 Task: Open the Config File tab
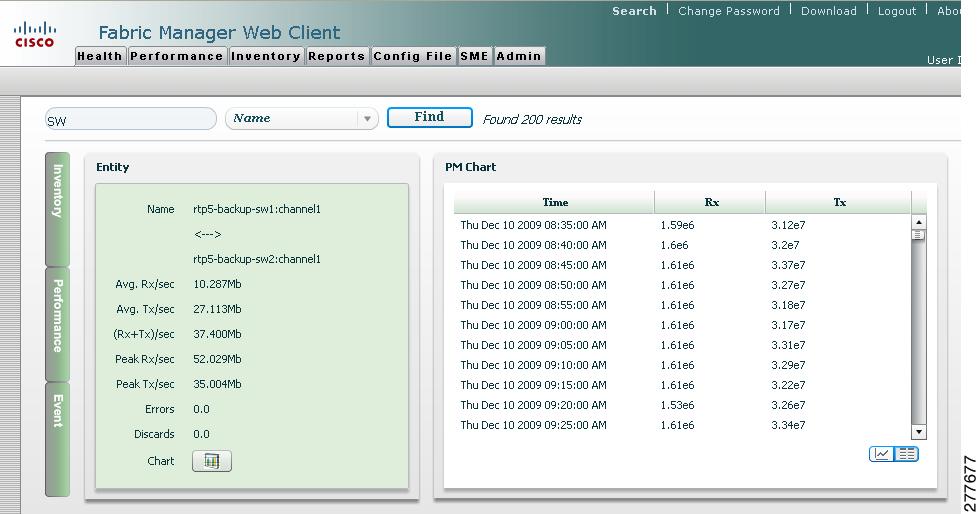point(412,56)
